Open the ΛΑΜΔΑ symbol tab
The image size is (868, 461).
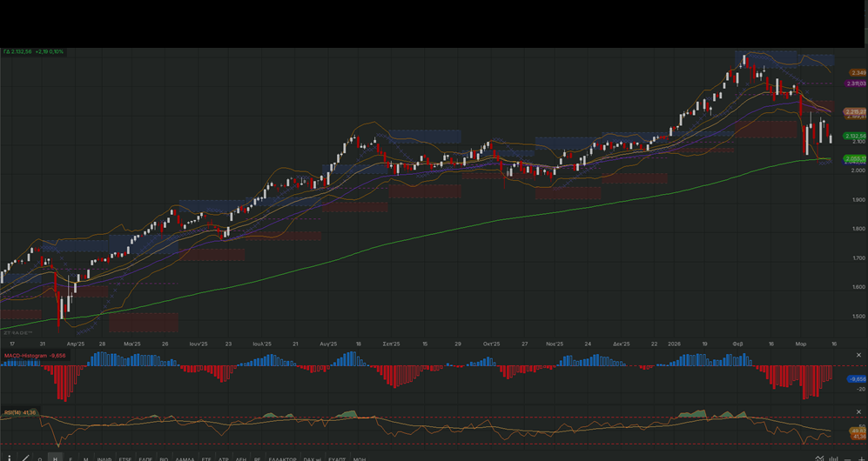click(185, 458)
